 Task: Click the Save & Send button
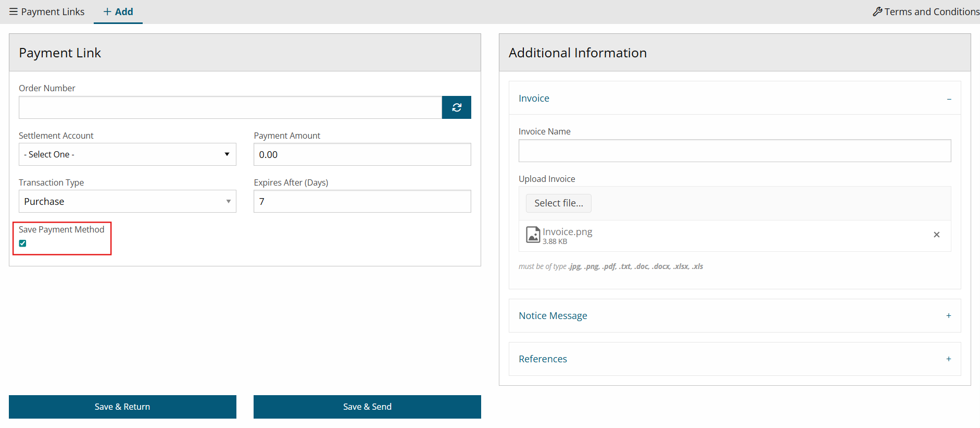point(367,407)
